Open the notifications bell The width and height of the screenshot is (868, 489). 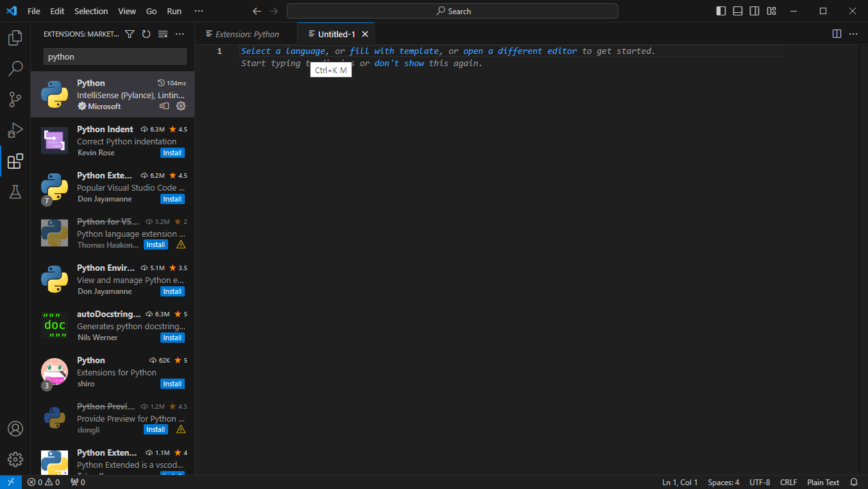854,482
